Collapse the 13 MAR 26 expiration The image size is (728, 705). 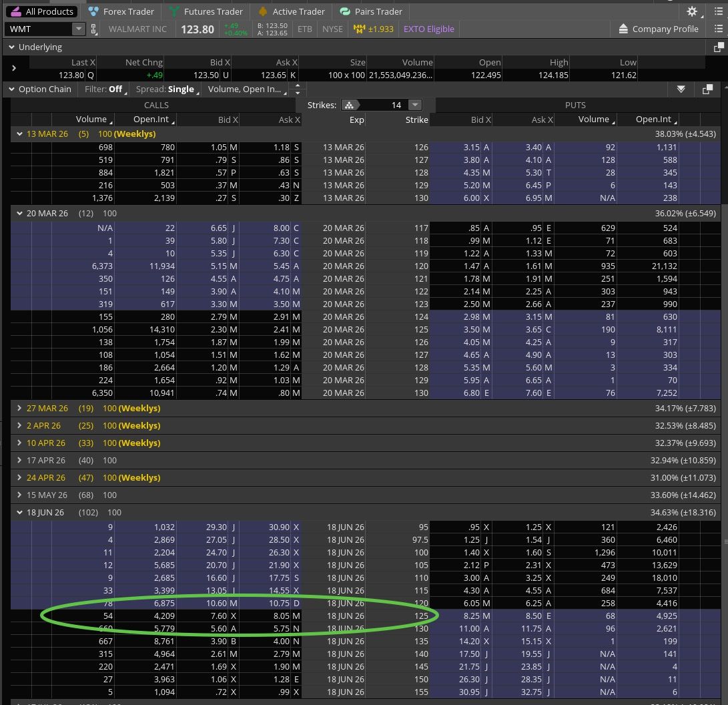click(x=20, y=134)
